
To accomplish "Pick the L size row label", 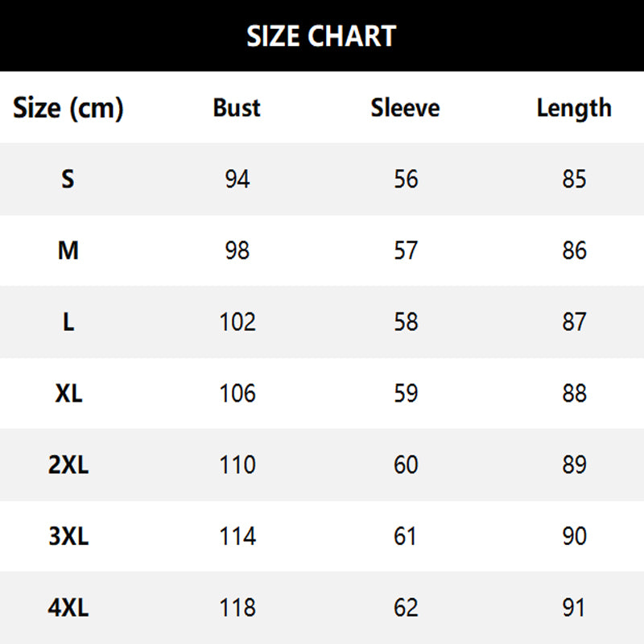I will [x=68, y=322].
